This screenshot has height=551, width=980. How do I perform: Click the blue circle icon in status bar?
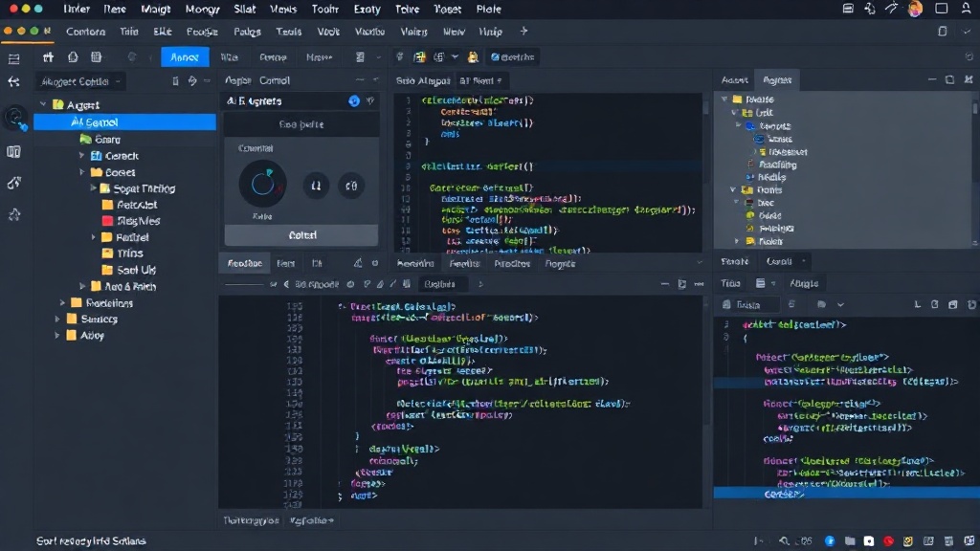[830, 541]
